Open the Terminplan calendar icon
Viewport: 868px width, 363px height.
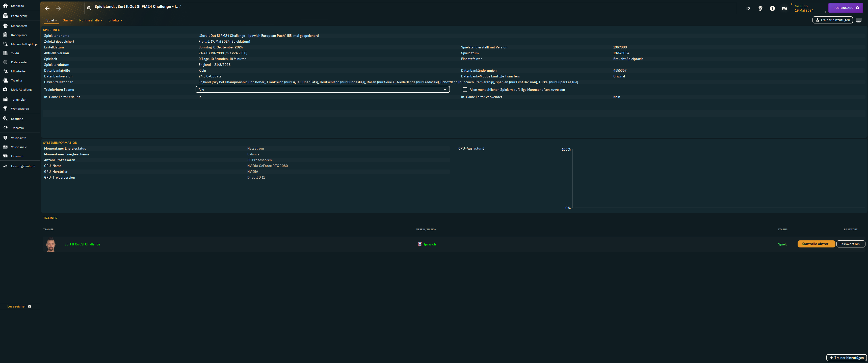(5, 100)
